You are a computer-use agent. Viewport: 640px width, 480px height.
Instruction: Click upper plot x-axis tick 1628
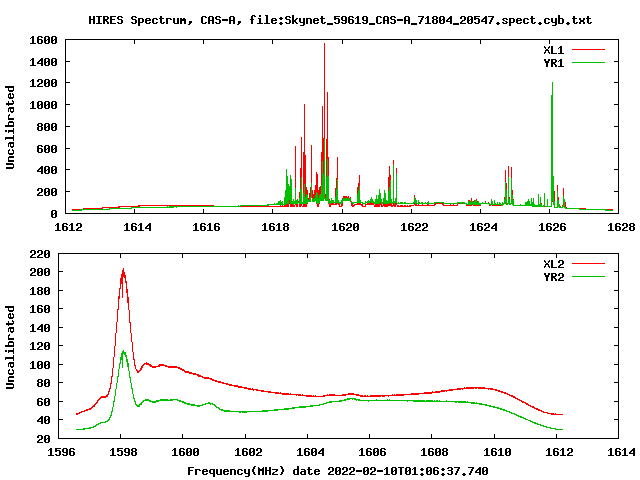(621, 227)
